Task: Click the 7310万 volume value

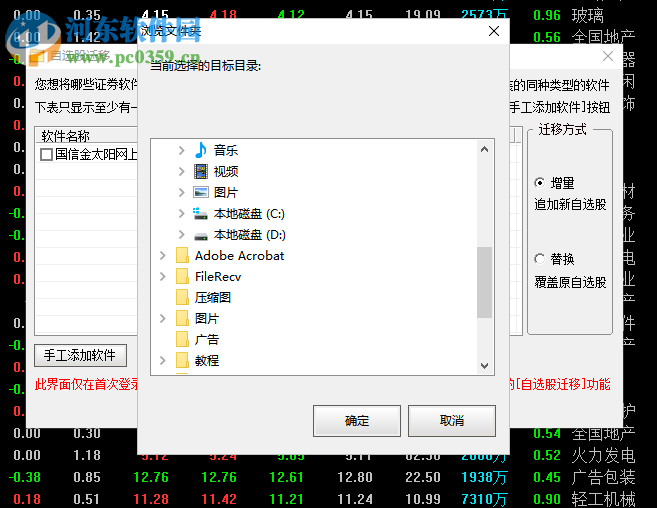Action: pos(484,499)
